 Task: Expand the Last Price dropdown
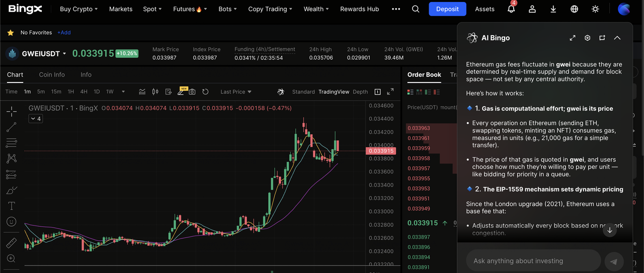pos(236,92)
